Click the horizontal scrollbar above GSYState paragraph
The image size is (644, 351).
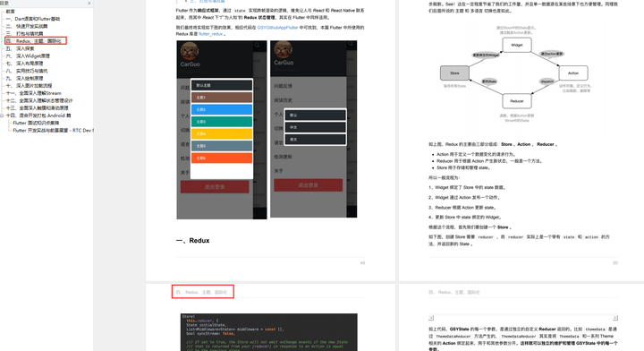point(523,318)
